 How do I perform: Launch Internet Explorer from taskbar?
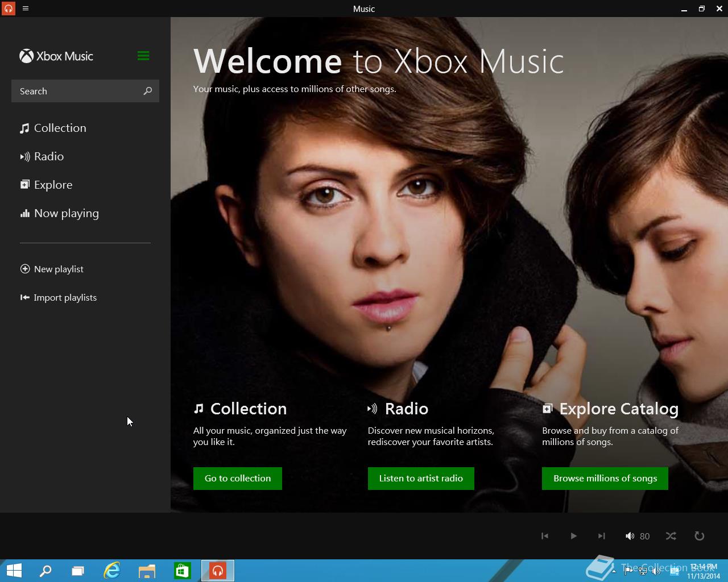click(x=112, y=571)
